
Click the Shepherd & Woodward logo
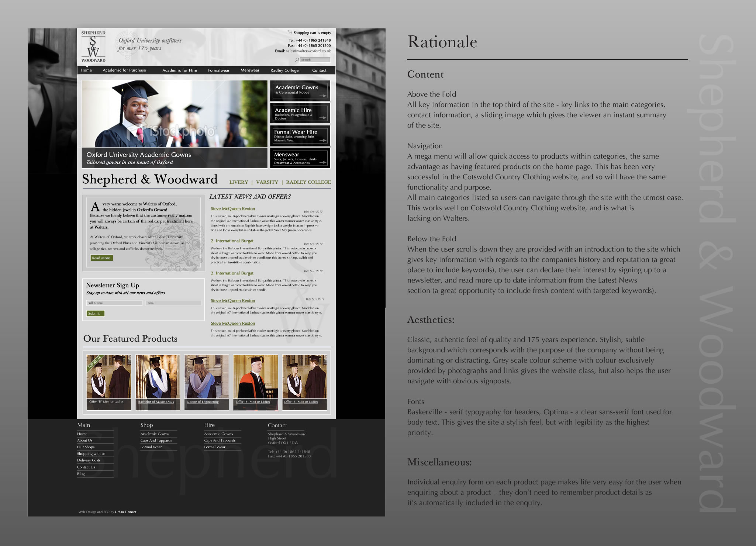pyautogui.click(x=93, y=46)
